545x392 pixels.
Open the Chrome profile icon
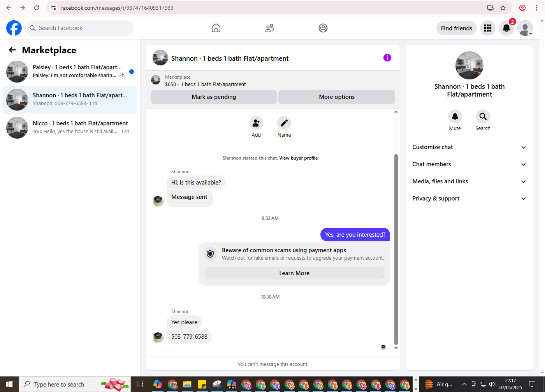click(x=522, y=8)
